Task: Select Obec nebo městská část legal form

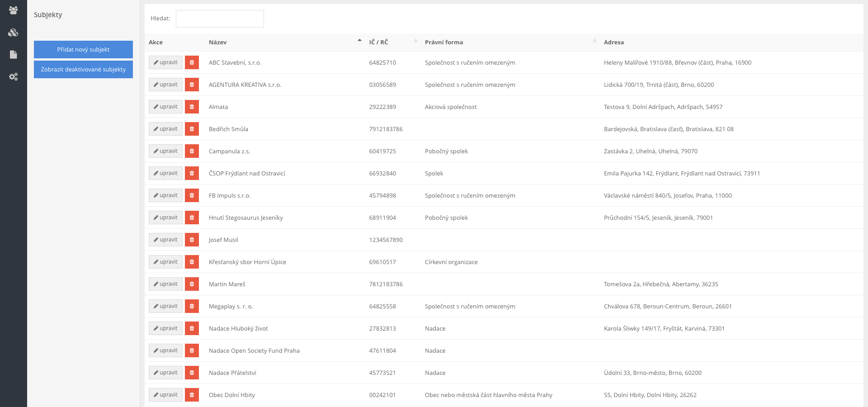Action: tap(488, 395)
